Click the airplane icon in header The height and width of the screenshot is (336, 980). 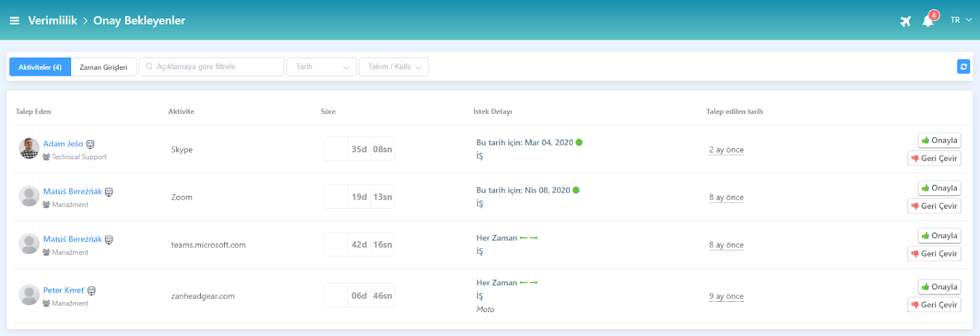(x=905, y=21)
